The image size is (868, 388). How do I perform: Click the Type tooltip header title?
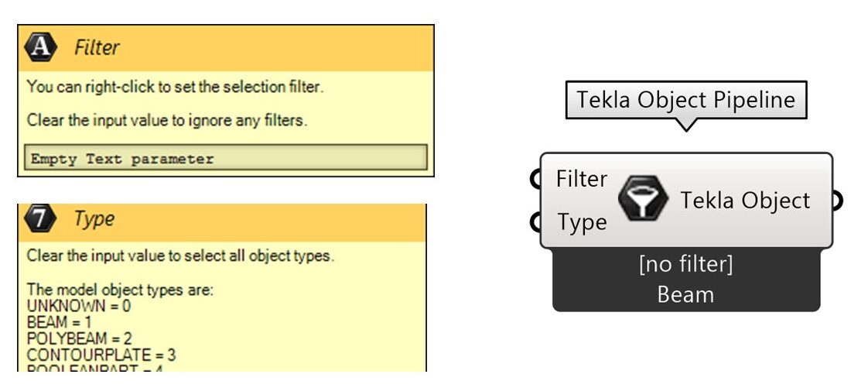(94, 219)
